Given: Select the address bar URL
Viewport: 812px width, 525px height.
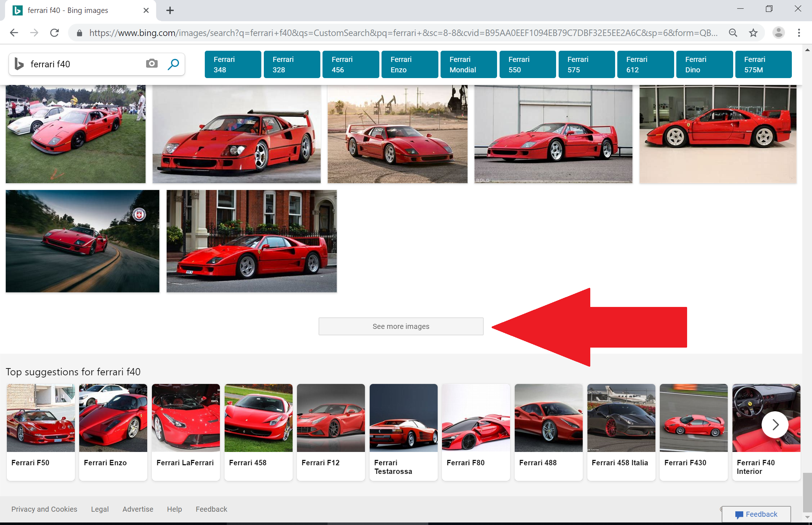Looking at the screenshot, I should point(403,33).
